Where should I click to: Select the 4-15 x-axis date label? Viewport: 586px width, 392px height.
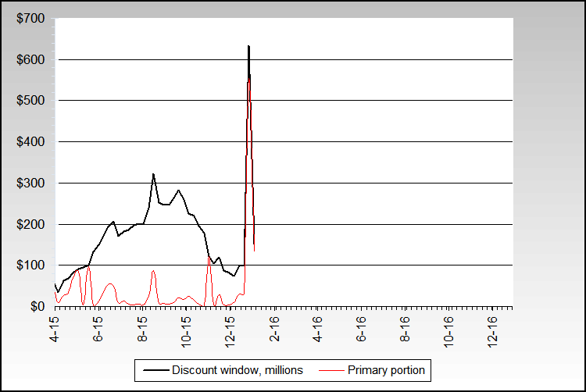pyautogui.click(x=54, y=329)
